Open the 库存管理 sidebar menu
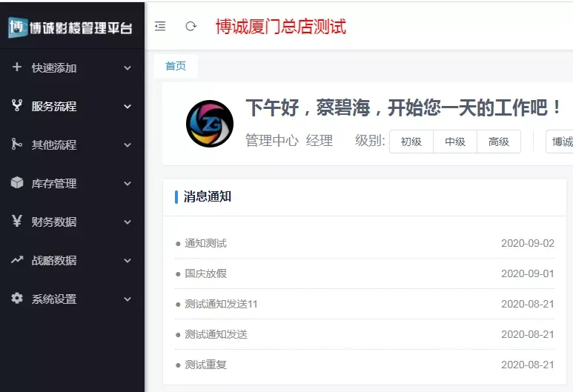573x392 pixels. pyautogui.click(x=54, y=183)
